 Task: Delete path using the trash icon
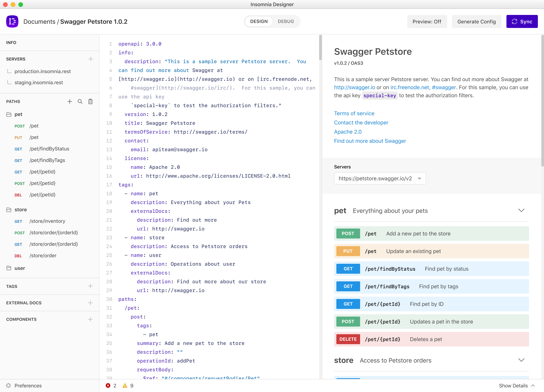tap(90, 102)
